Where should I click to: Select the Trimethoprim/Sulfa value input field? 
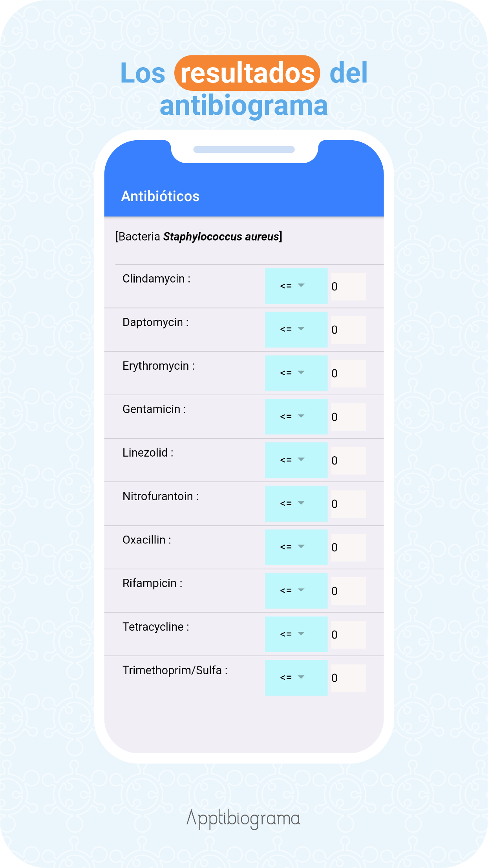[348, 678]
